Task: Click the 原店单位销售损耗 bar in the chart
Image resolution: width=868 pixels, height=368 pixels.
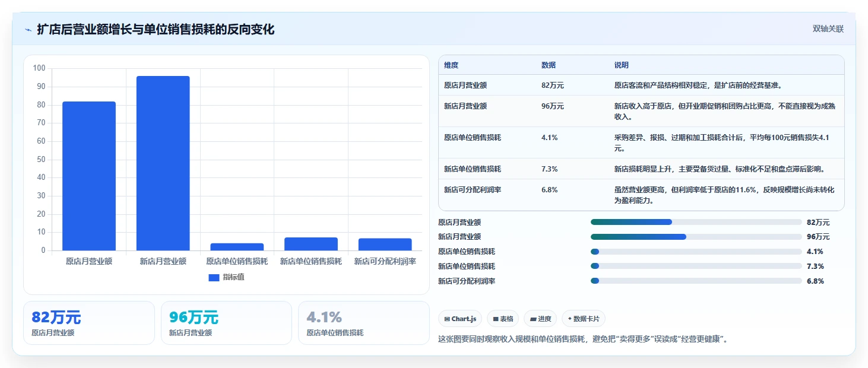Action: tap(237, 247)
